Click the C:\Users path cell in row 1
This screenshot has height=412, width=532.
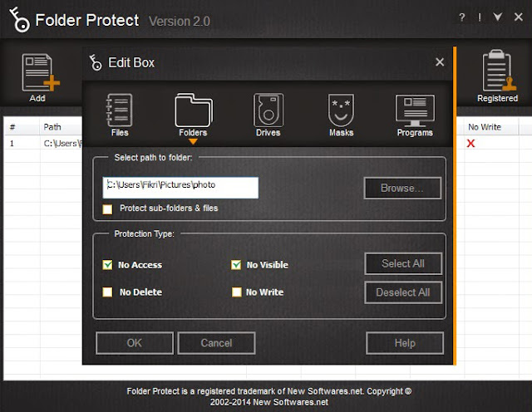click(63, 144)
